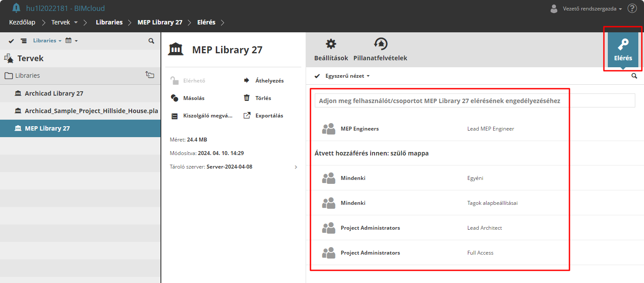
Task: Expand the Vezető rendszergazda user menu
Action: click(592, 8)
